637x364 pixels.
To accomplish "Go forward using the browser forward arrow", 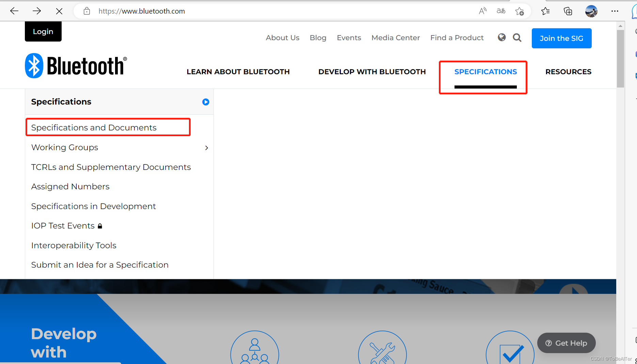I will (x=37, y=11).
